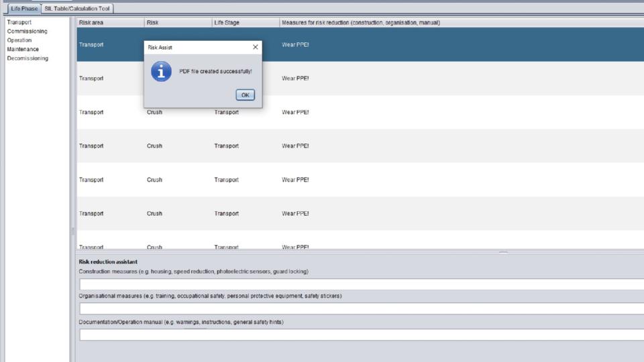Select Transport in the life phase list

(19, 22)
